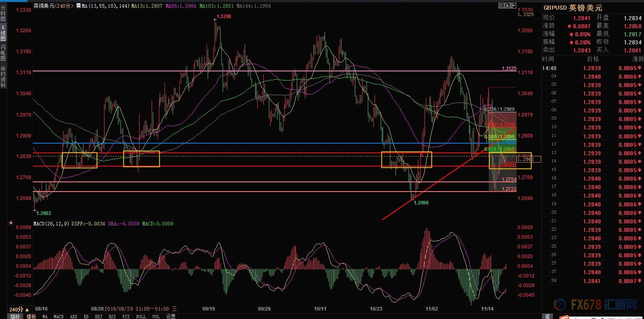The image size is (644, 319).
Task: Click the 涨幅 value 0.05%
Action: coord(583,34)
